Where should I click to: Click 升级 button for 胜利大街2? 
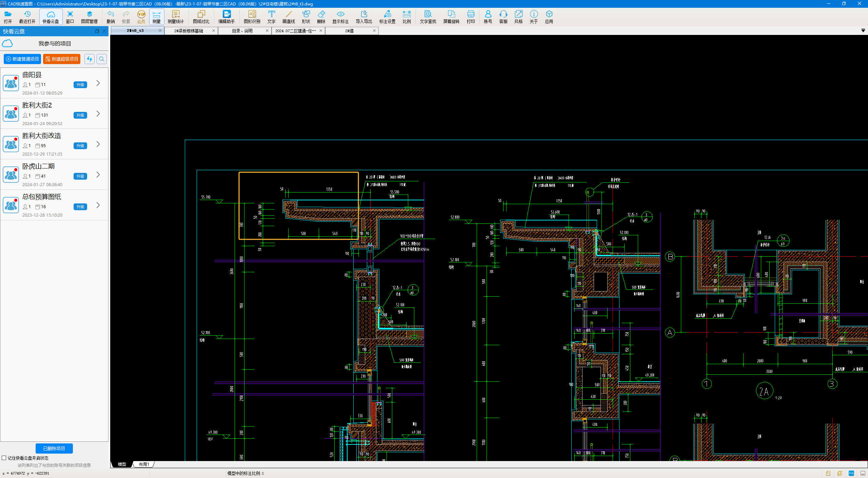click(80, 115)
